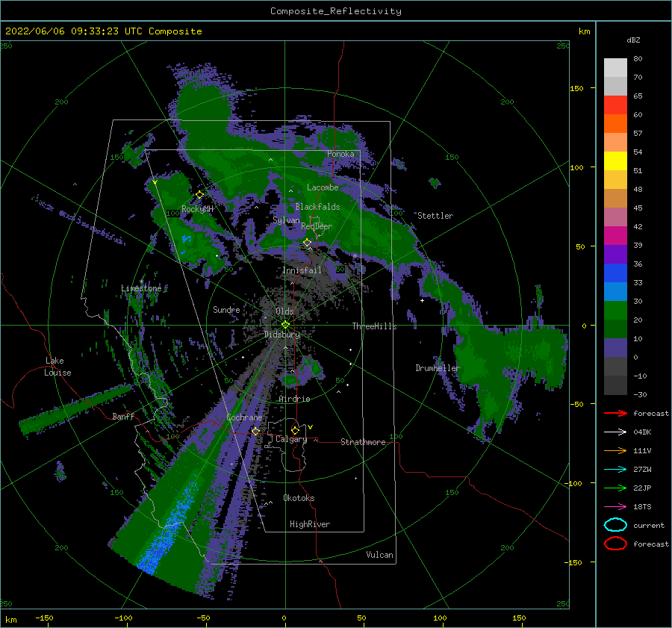The image size is (672, 628).
Task: Click the Strathmore city label
Action: [363, 442]
